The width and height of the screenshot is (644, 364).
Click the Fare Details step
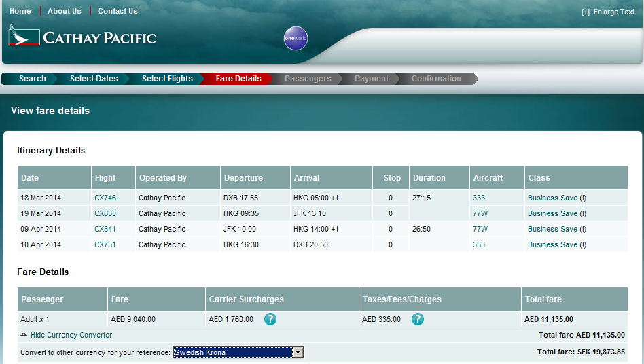point(238,79)
